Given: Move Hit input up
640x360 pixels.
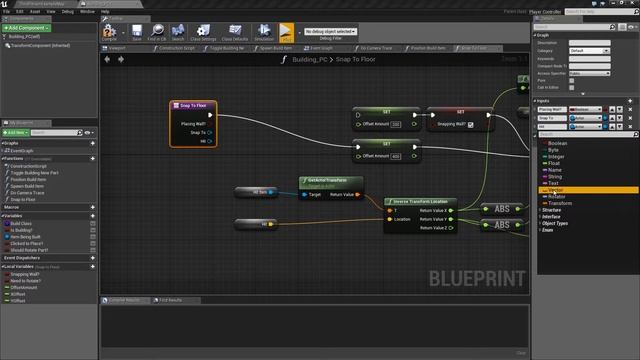Looking at the screenshot, I should 612,127.
